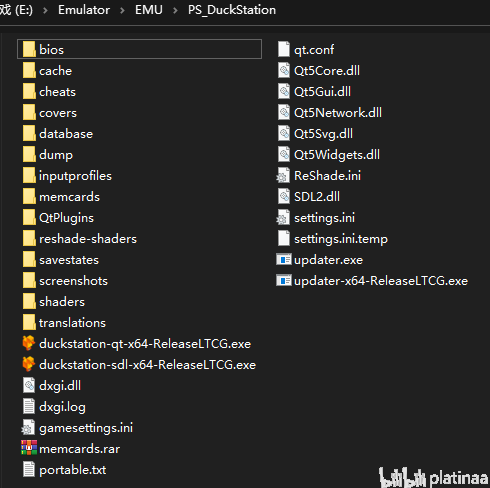Click the translations folder icon
The image size is (490, 488).
[x=29, y=323]
